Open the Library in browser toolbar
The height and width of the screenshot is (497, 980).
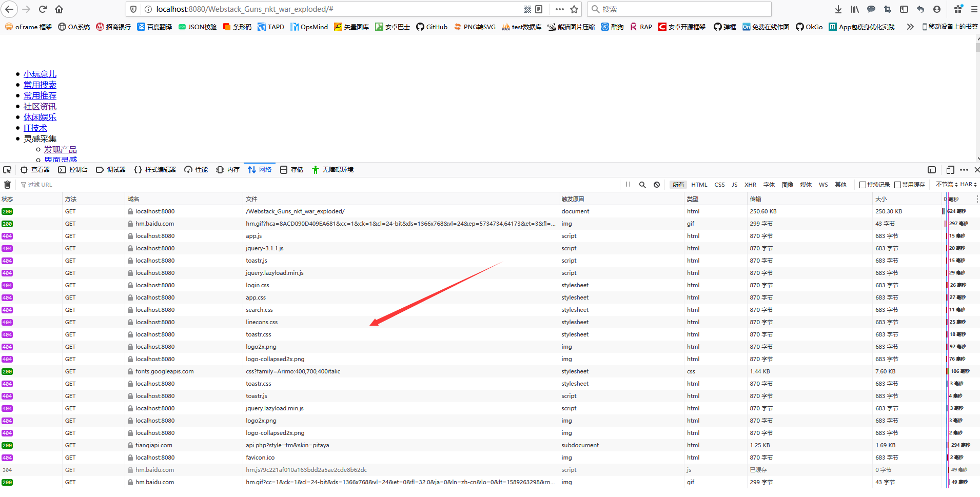855,9
